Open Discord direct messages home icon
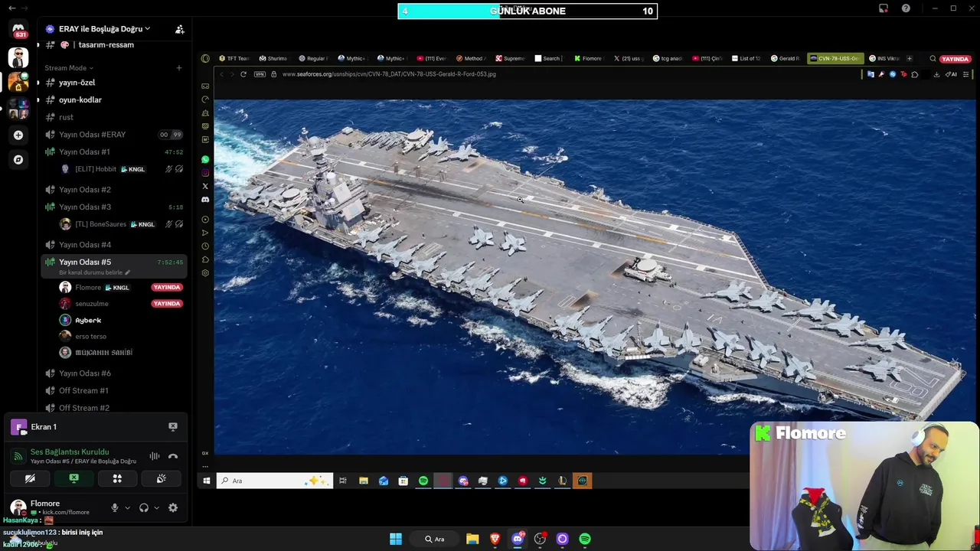 (18, 28)
